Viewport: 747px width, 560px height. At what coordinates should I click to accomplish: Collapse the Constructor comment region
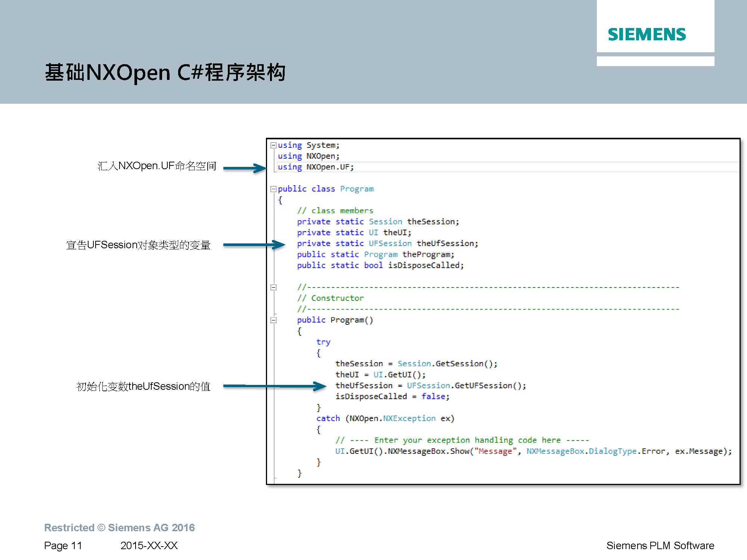(273, 287)
